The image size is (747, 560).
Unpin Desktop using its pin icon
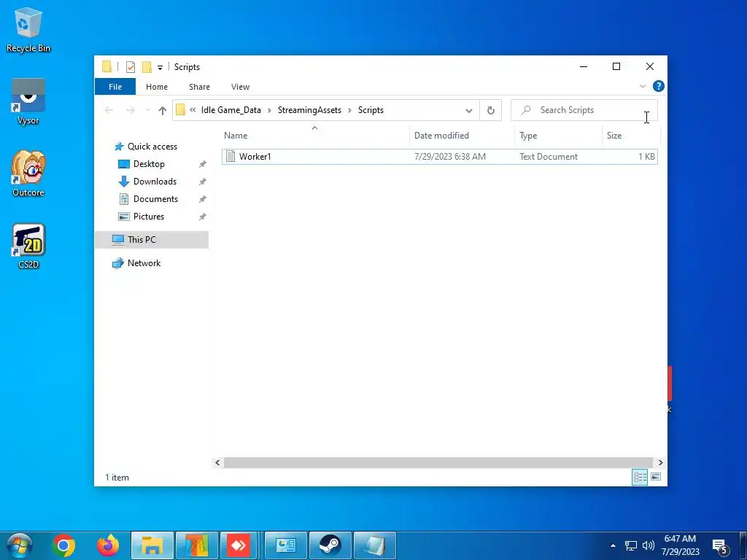pyautogui.click(x=203, y=164)
